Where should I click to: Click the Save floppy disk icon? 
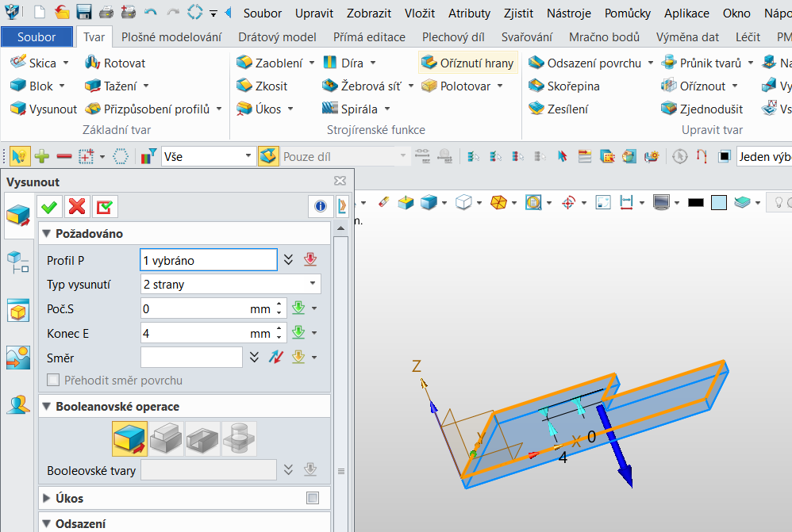tap(84, 13)
